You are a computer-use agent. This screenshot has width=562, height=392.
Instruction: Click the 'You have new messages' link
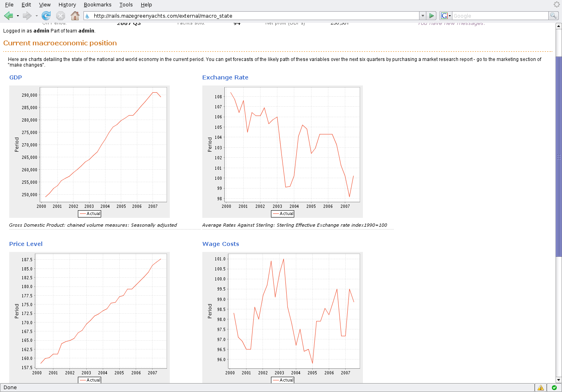click(451, 24)
